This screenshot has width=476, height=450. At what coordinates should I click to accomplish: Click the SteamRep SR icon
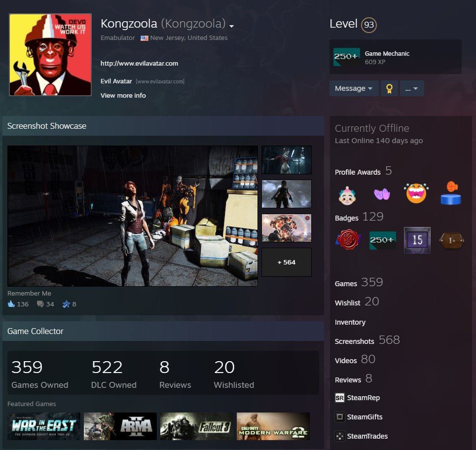click(340, 398)
